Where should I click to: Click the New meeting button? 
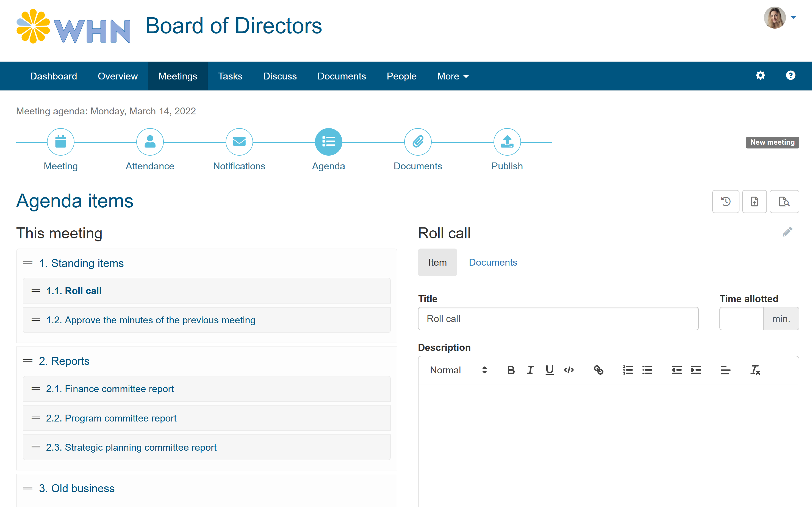(x=771, y=142)
